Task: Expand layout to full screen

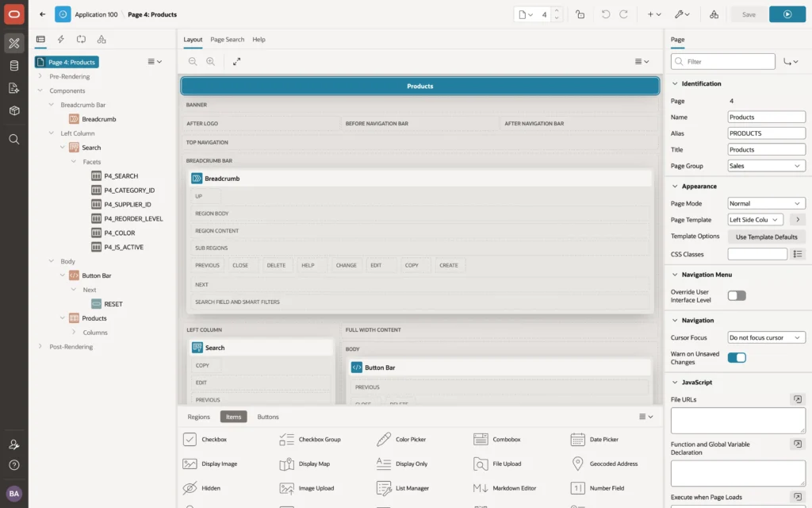Action: tap(236, 61)
